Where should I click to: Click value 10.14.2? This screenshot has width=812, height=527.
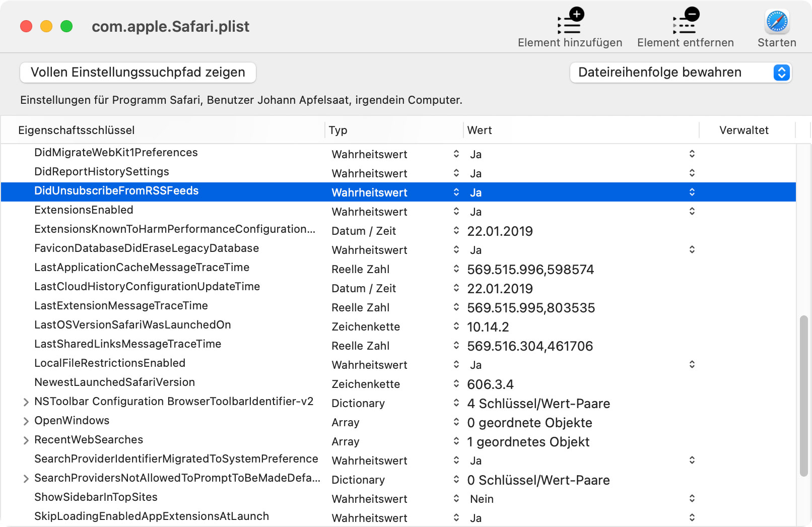(x=488, y=327)
